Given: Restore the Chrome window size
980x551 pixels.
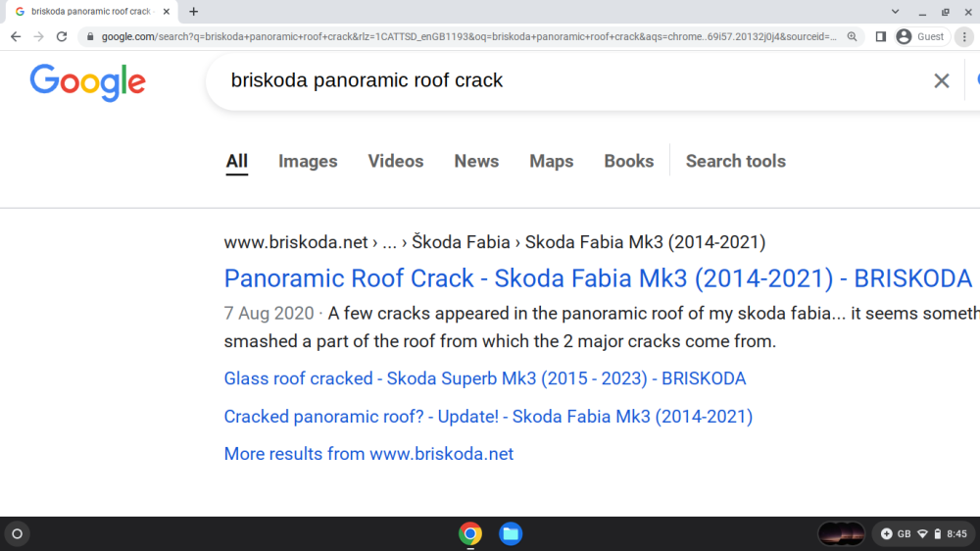Looking at the screenshot, I should click(x=946, y=12).
